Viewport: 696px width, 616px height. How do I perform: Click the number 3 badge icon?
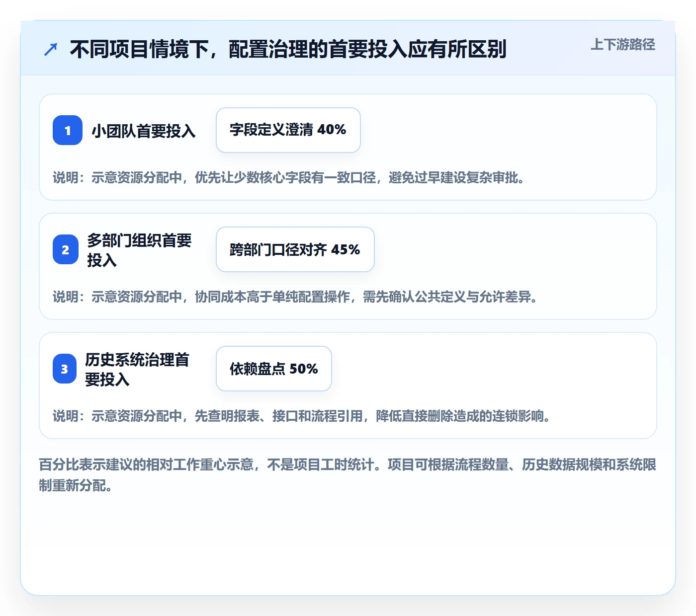[x=65, y=369]
